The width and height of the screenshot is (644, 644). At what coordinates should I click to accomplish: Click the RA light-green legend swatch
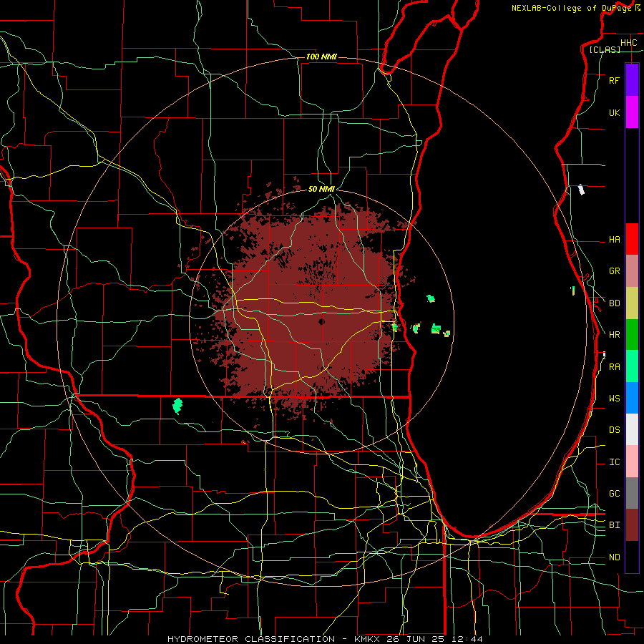point(632,366)
